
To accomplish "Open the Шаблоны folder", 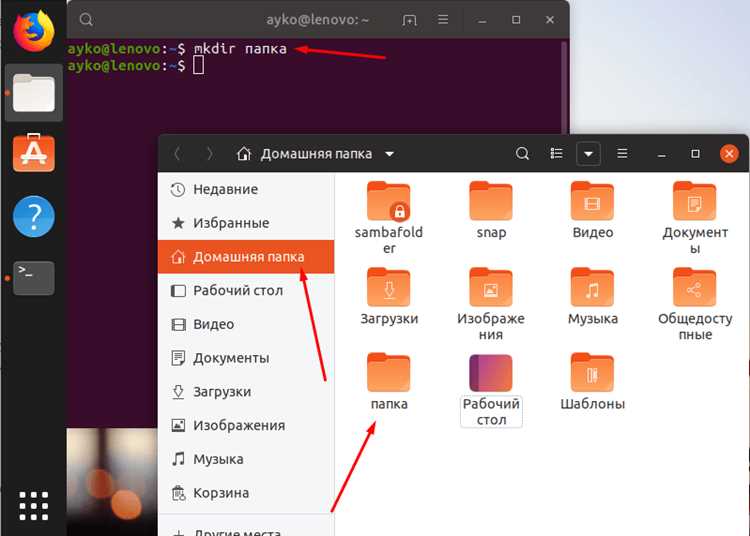I will 592,372.
